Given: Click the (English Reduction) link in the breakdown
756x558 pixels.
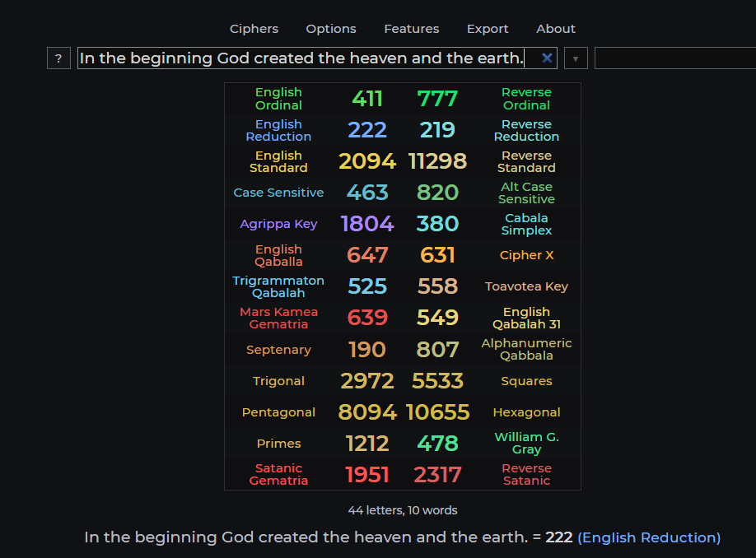Looking at the screenshot, I should click(649, 537).
